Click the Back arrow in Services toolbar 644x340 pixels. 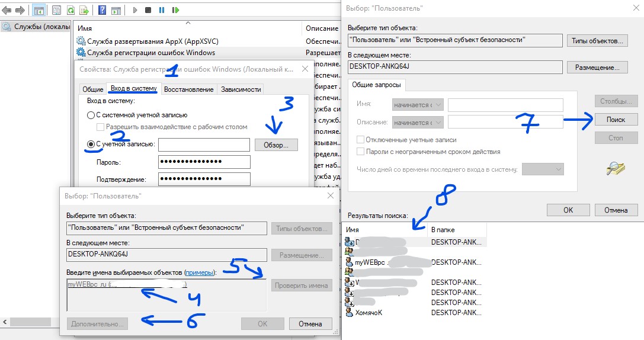7,10
